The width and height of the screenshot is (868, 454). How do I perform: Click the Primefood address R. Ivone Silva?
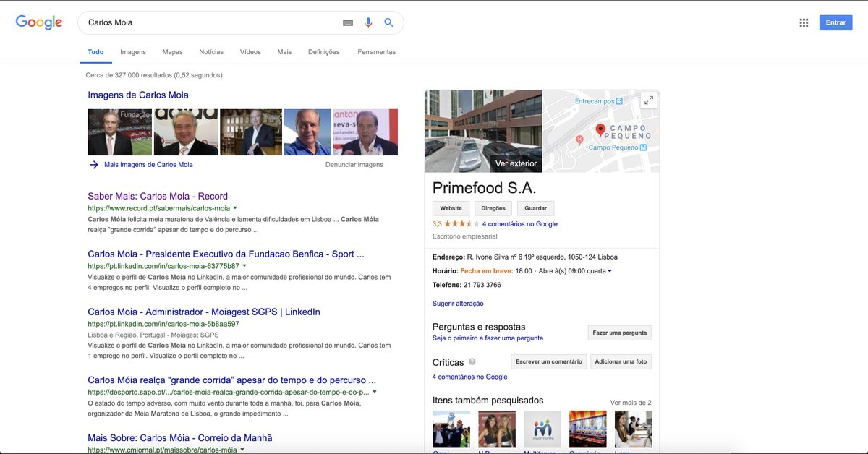pos(542,257)
